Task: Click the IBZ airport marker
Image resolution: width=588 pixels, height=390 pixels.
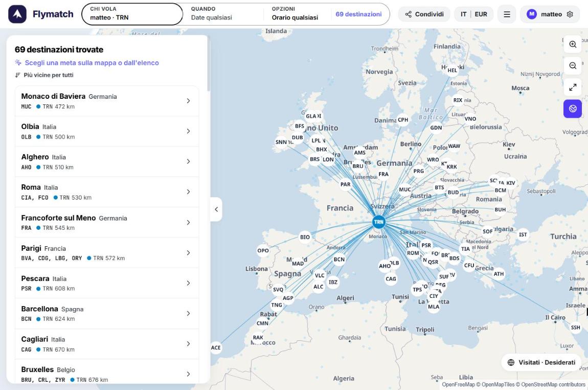Action: (x=333, y=283)
